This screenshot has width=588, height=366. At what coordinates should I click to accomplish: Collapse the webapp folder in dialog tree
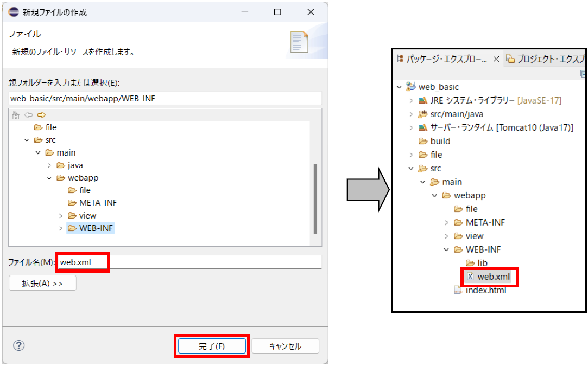tap(49, 178)
